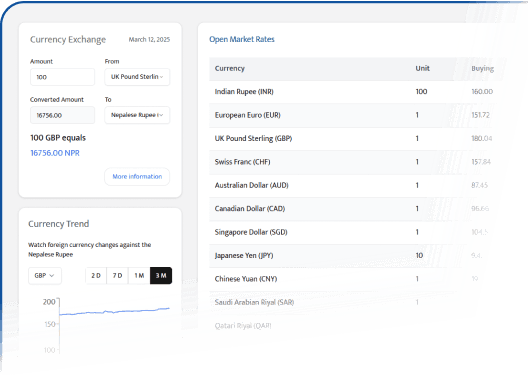Select the Australian Dollar (AUD) row
Viewport: 528px width, 382px height.
tap(355, 185)
